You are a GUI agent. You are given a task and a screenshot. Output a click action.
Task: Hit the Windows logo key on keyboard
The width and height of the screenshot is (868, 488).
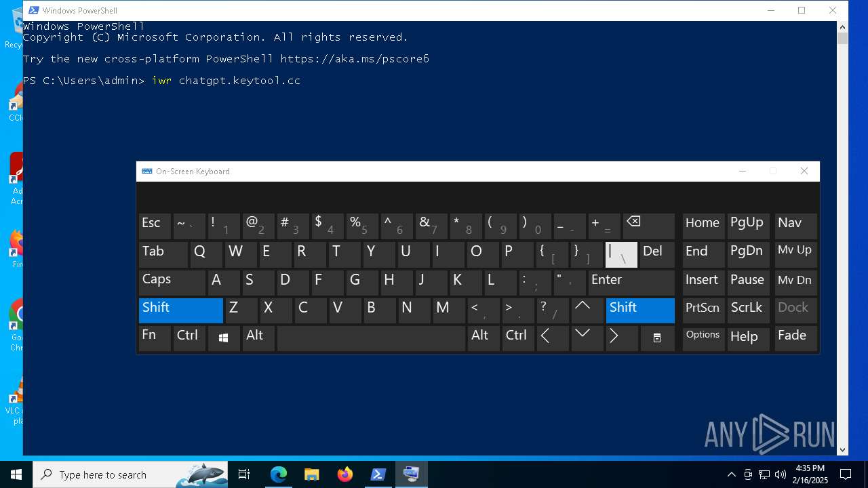point(224,338)
